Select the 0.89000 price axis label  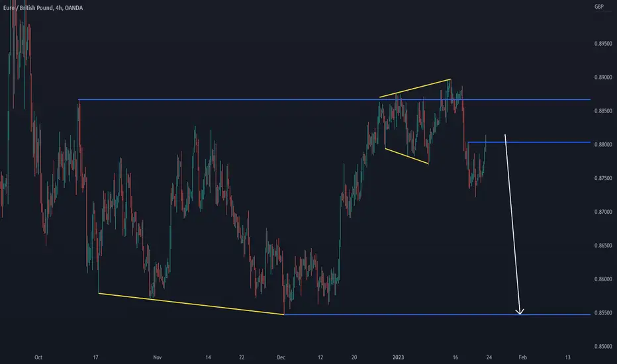pos(603,77)
